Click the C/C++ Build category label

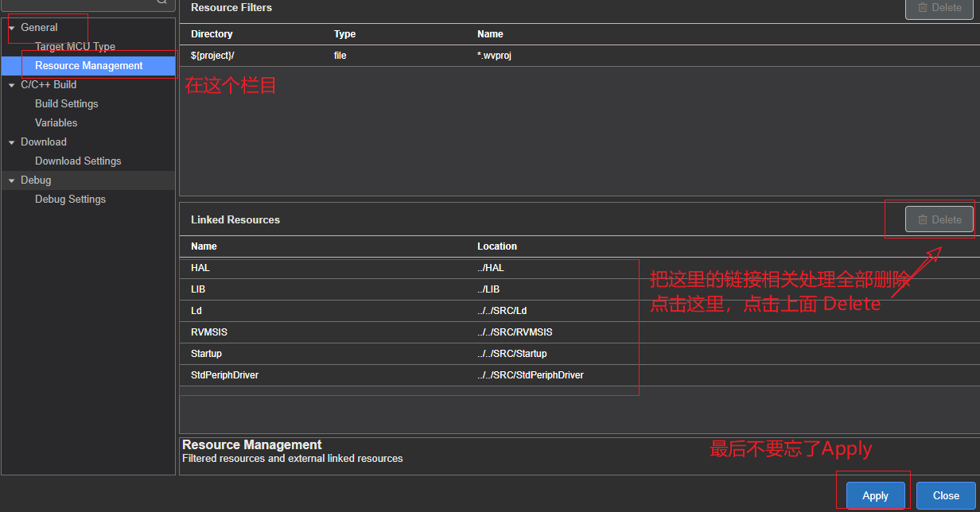point(49,85)
